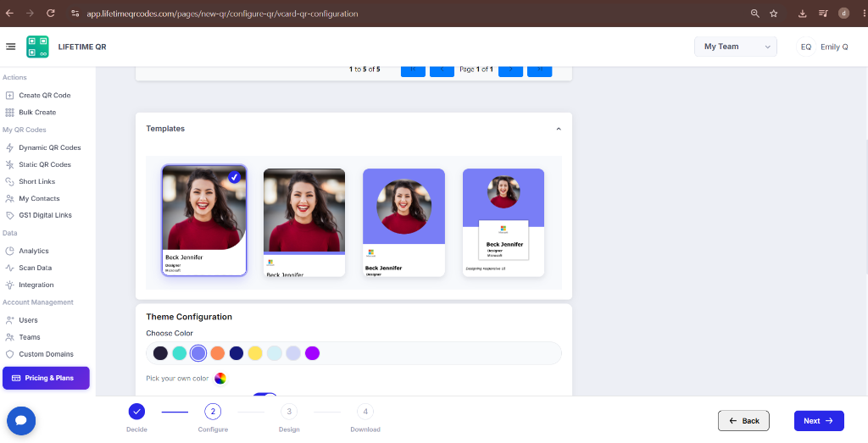868x443 pixels.
Task: Click the Back button
Action: (x=743, y=421)
